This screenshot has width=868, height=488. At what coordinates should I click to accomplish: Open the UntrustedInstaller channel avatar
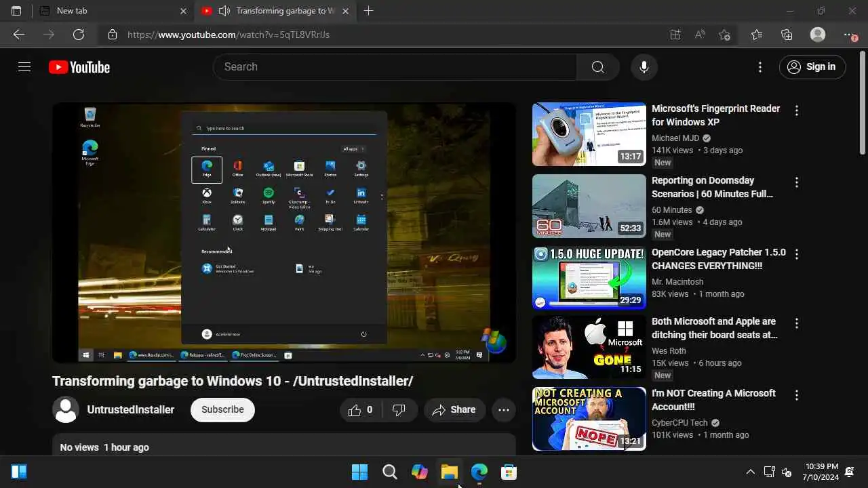(x=66, y=409)
